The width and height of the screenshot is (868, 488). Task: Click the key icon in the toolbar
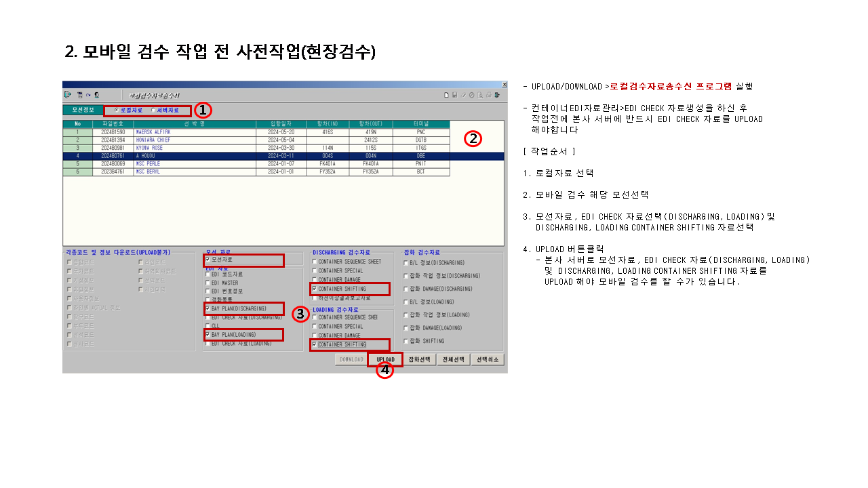(x=88, y=95)
